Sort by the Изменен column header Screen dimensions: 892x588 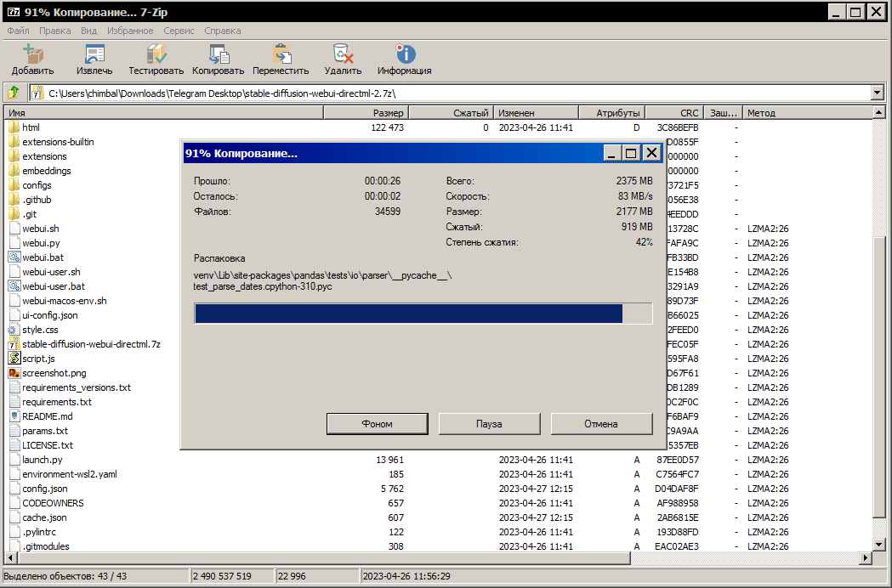click(536, 113)
